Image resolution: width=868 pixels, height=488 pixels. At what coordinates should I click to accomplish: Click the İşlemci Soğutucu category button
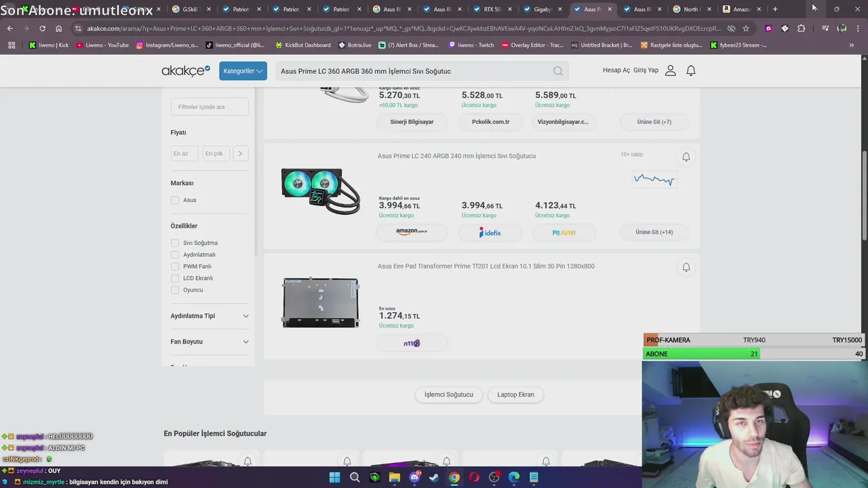tap(449, 394)
